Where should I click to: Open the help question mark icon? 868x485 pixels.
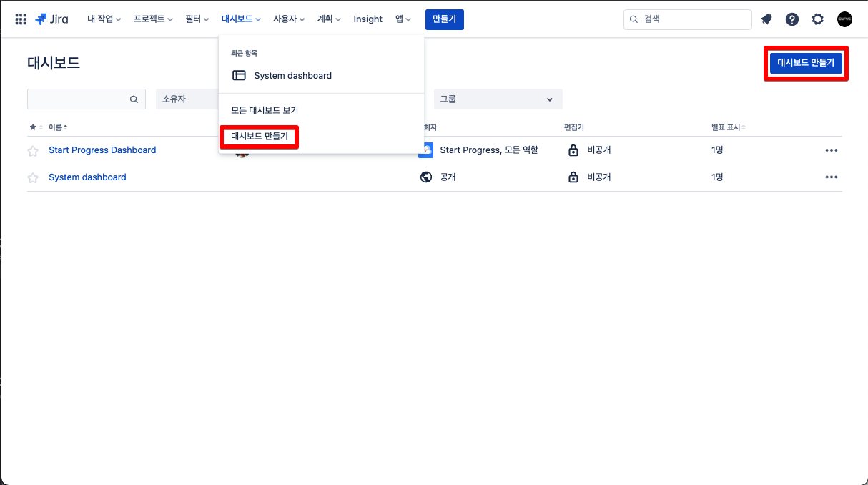(792, 19)
